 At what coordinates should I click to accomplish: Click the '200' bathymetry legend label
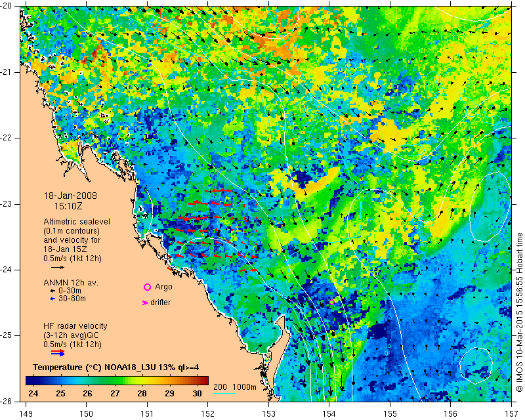pyautogui.click(x=220, y=387)
